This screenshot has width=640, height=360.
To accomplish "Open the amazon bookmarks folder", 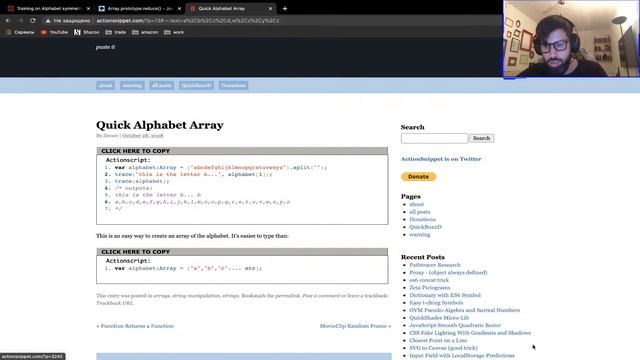I will tap(145, 32).
